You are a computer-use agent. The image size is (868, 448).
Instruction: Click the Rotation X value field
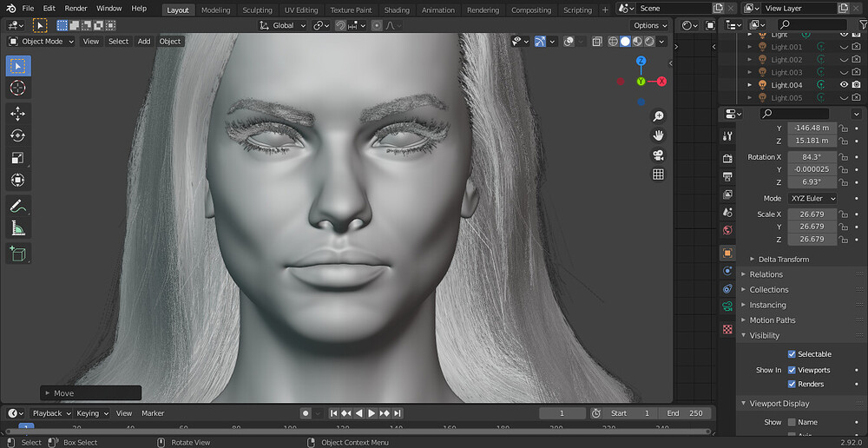[812, 157]
